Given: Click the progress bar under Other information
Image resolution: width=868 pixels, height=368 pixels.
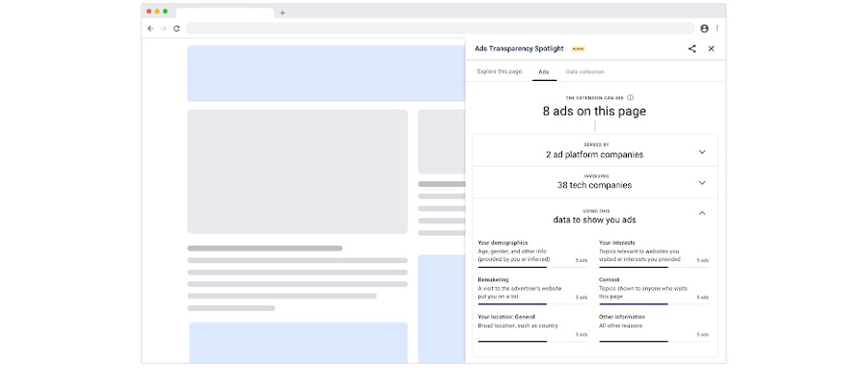Looking at the screenshot, I should tap(654, 341).
